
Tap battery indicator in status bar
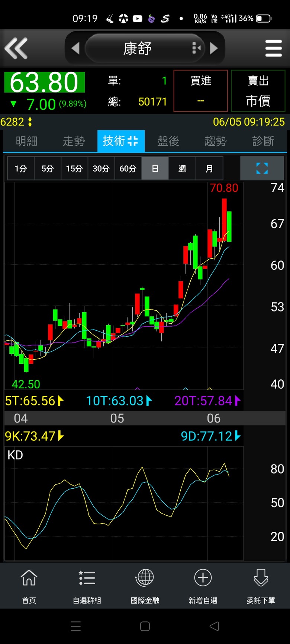coord(264,18)
